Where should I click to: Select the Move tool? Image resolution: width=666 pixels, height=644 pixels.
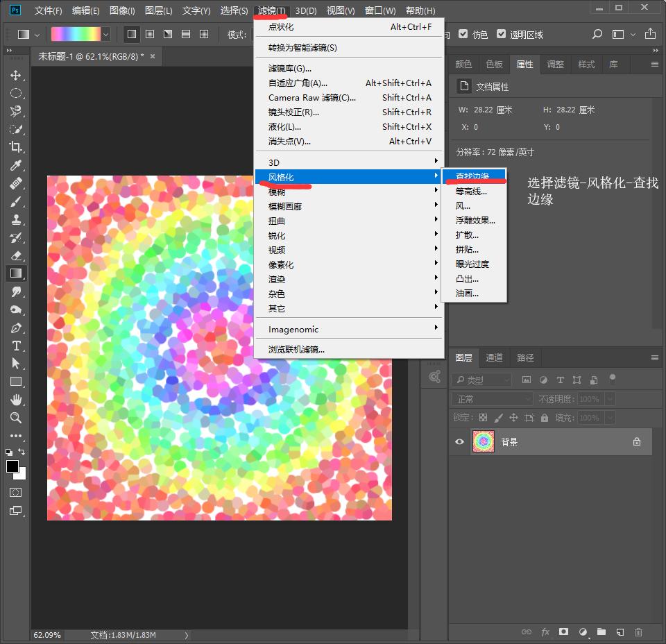15,75
